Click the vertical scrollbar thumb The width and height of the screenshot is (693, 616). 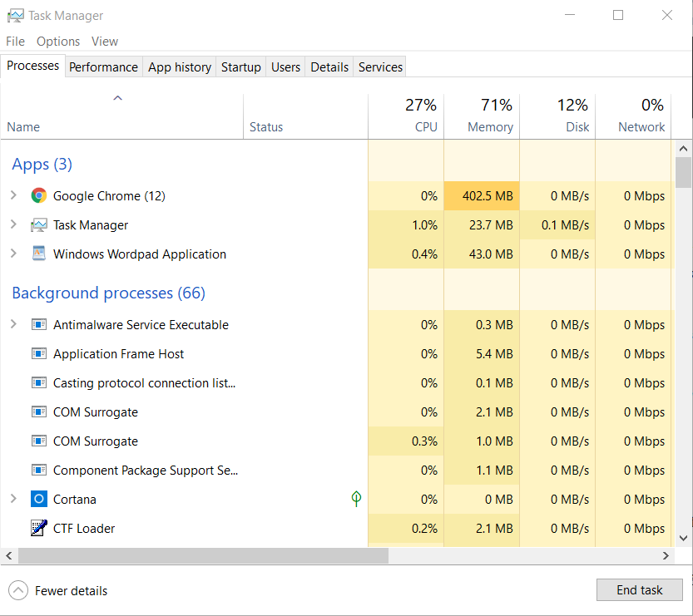click(x=683, y=173)
